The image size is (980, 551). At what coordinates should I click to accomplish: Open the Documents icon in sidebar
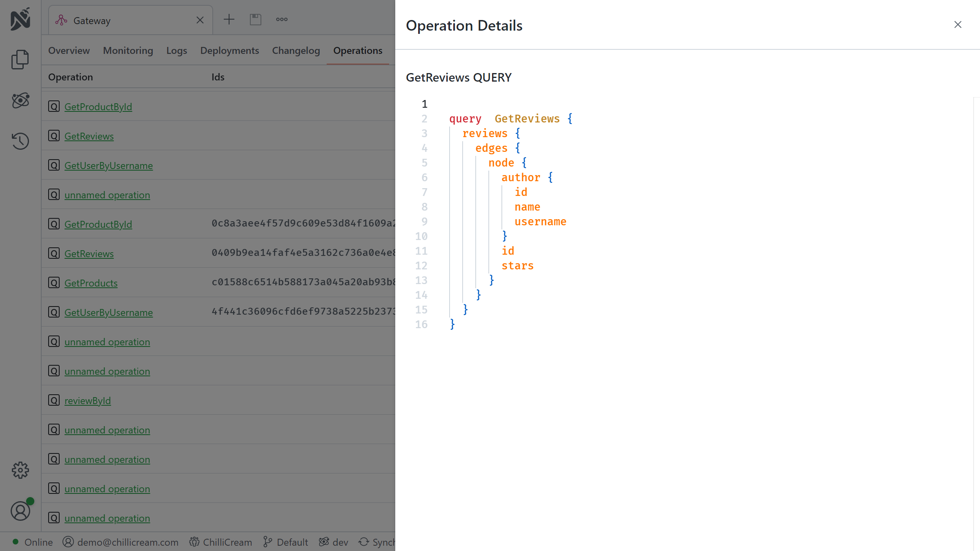pyautogui.click(x=20, y=60)
